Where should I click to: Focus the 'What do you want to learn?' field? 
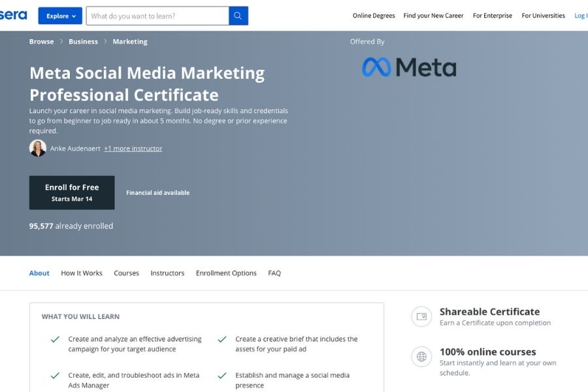157,16
